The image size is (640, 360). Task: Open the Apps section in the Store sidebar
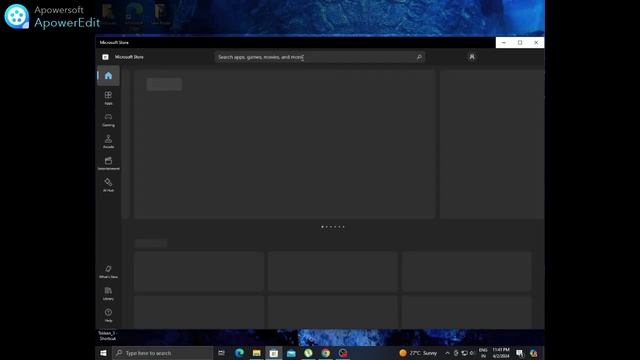(x=108, y=98)
